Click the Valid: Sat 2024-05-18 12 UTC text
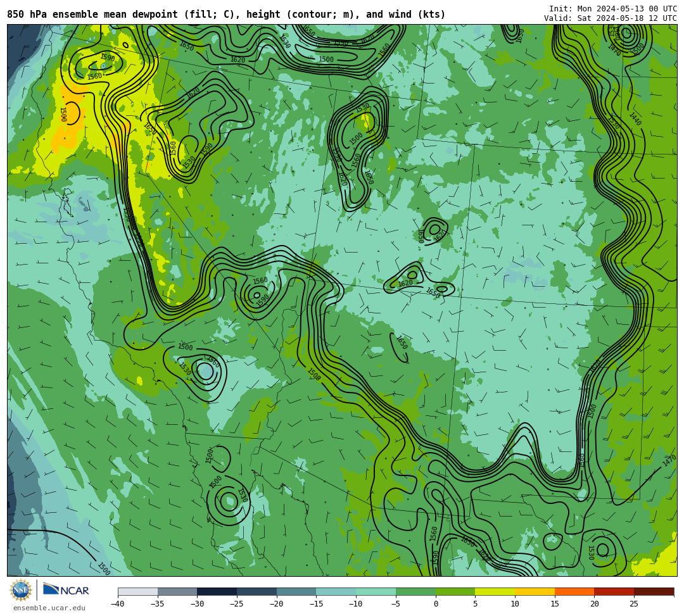The width and height of the screenshot is (684, 616). (x=611, y=18)
